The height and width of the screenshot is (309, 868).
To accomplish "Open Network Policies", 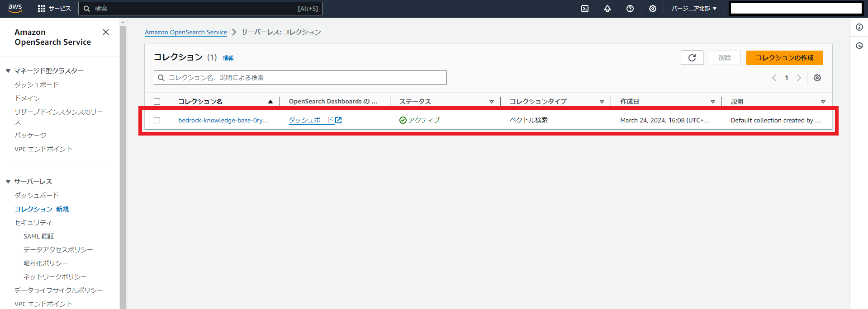I will pos(55,276).
